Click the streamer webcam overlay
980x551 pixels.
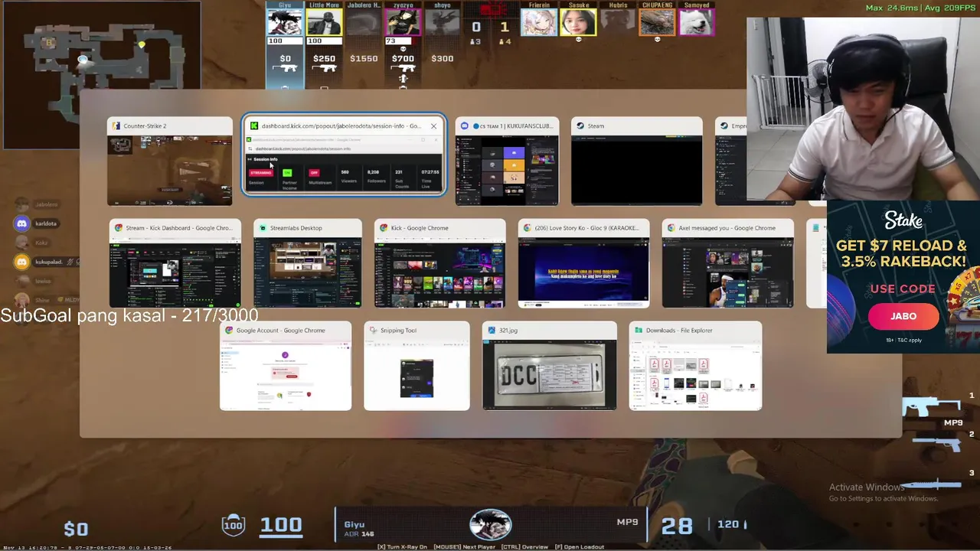[863, 109]
